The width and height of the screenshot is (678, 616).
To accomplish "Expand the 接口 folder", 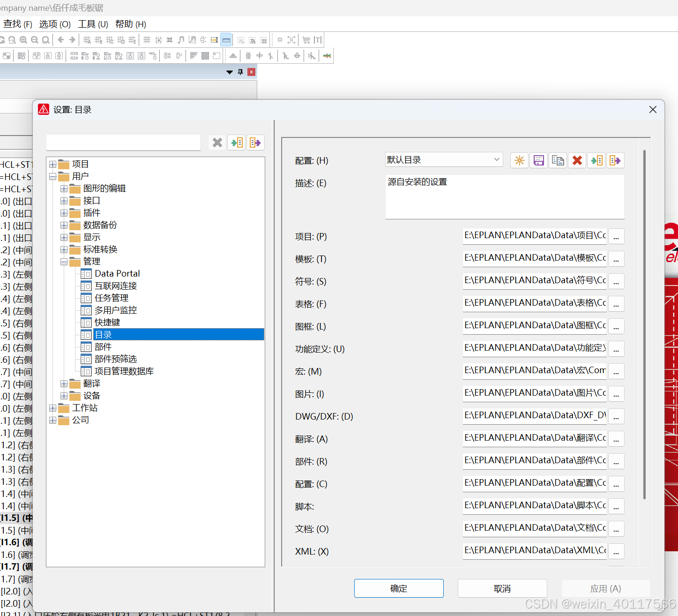I will [x=64, y=201].
